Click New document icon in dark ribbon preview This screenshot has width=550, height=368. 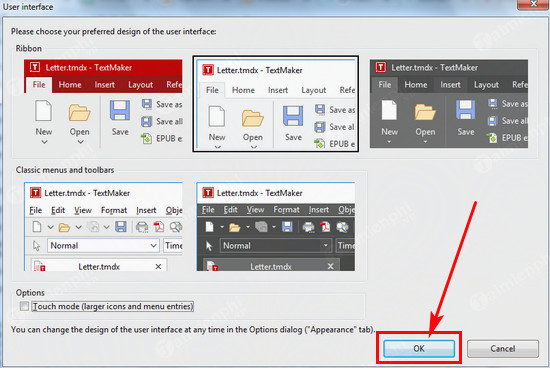coord(389,110)
